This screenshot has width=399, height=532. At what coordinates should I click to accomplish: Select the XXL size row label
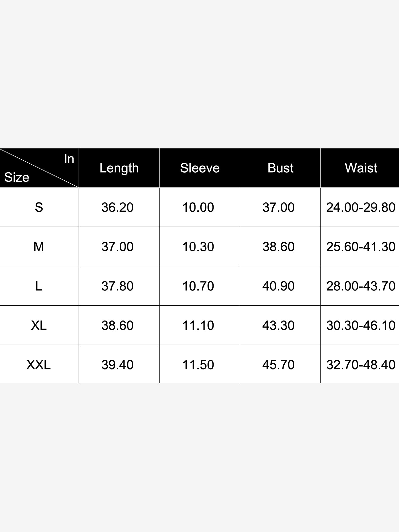click(39, 365)
